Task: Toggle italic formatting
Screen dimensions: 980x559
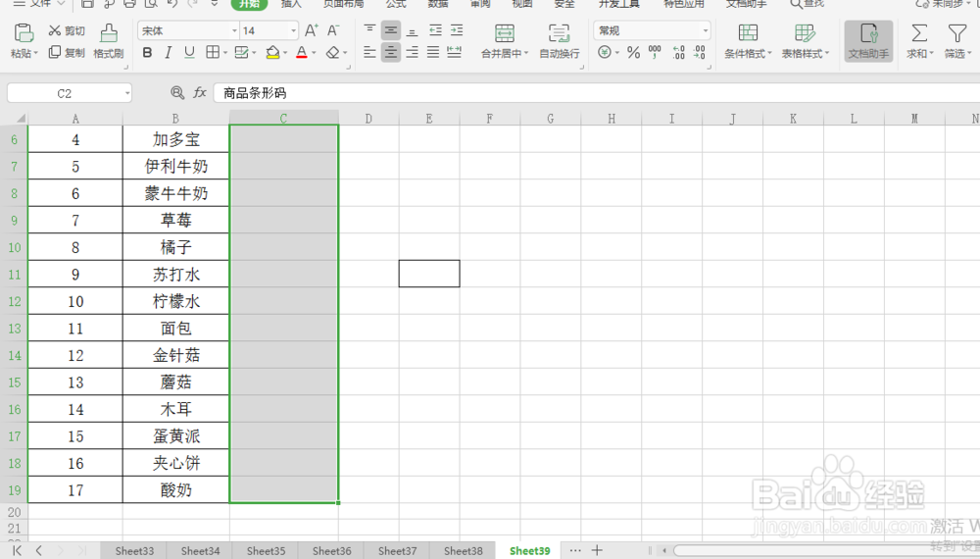Action: click(x=169, y=53)
